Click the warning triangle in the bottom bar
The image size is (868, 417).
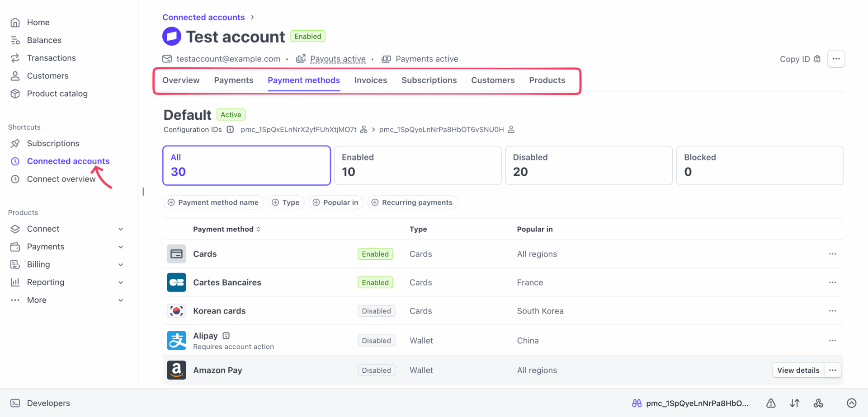(x=771, y=403)
